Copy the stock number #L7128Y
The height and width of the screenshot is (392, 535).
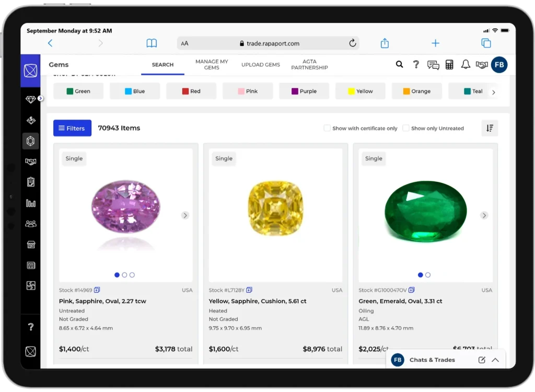click(249, 290)
